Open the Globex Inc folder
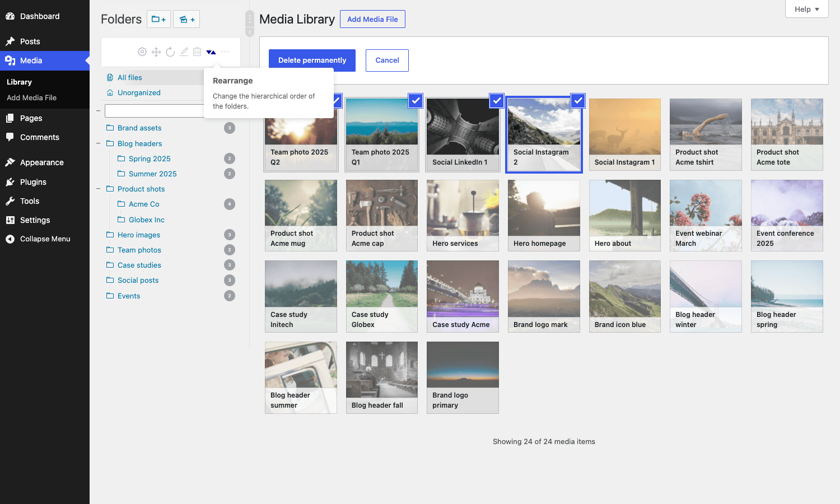 click(x=146, y=220)
